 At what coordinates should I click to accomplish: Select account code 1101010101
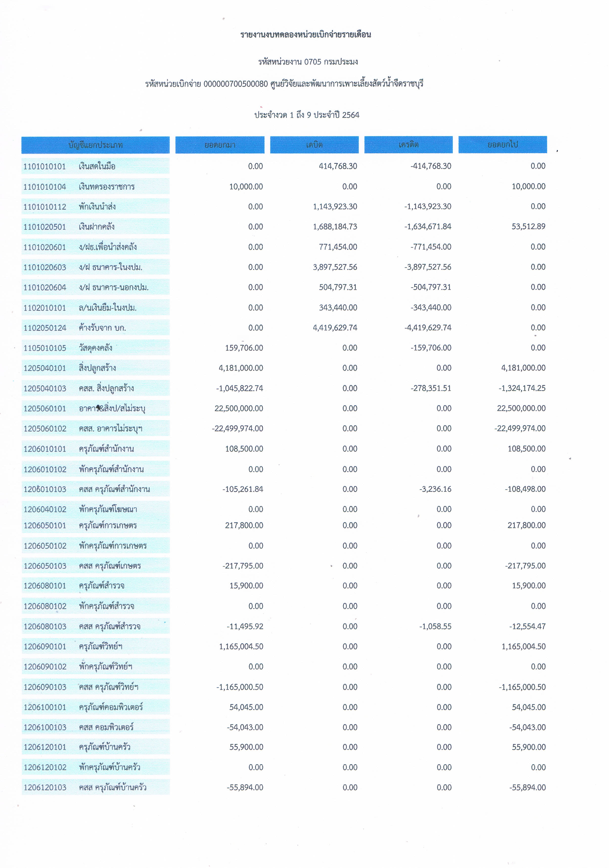pos(45,166)
